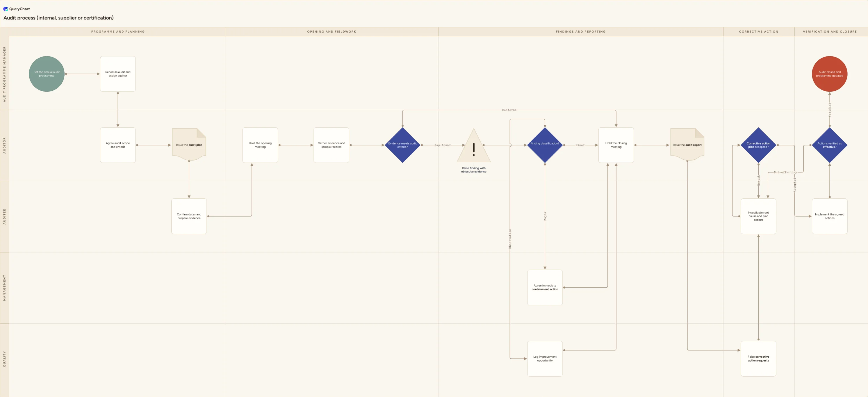Select the Corrective action plan accepted diamond

pos(758,145)
